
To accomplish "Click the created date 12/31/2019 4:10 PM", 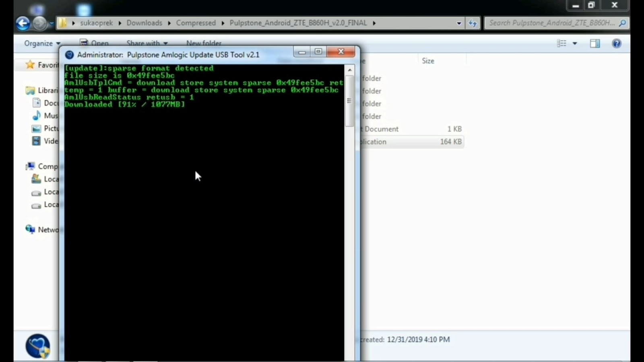I will (x=419, y=339).
